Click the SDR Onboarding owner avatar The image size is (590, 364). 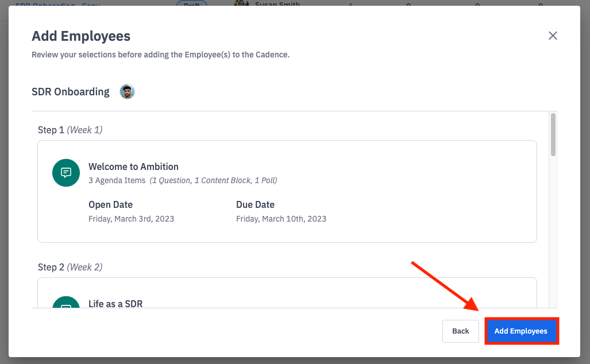(127, 91)
